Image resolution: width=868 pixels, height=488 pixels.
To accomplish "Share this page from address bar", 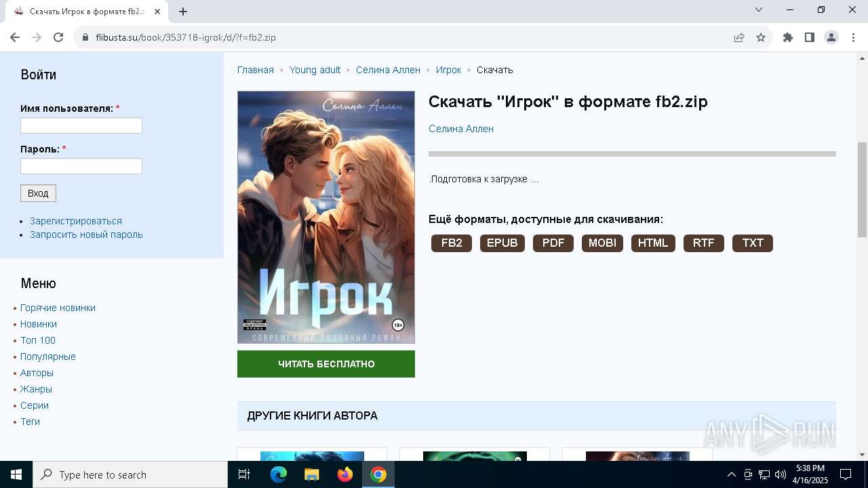I will [739, 37].
